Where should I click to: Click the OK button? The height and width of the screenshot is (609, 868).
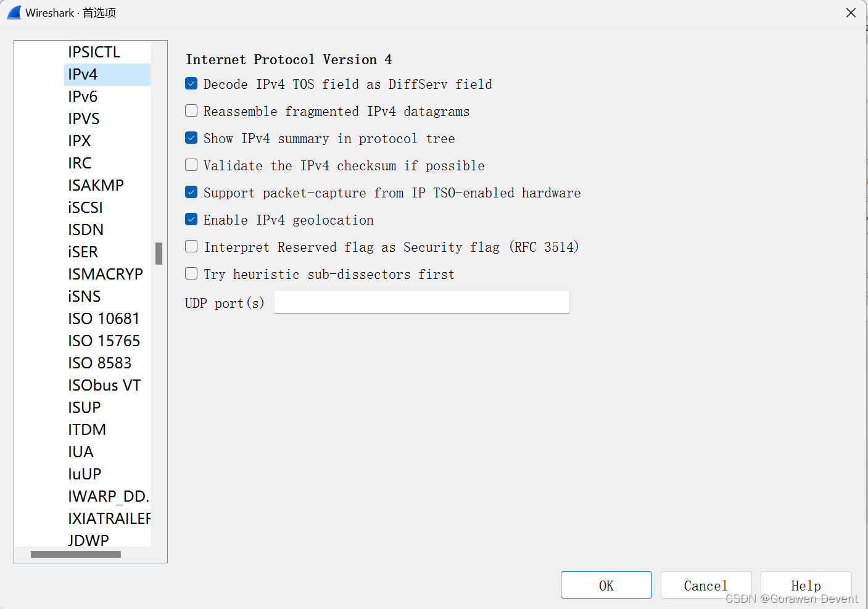(x=606, y=585)
